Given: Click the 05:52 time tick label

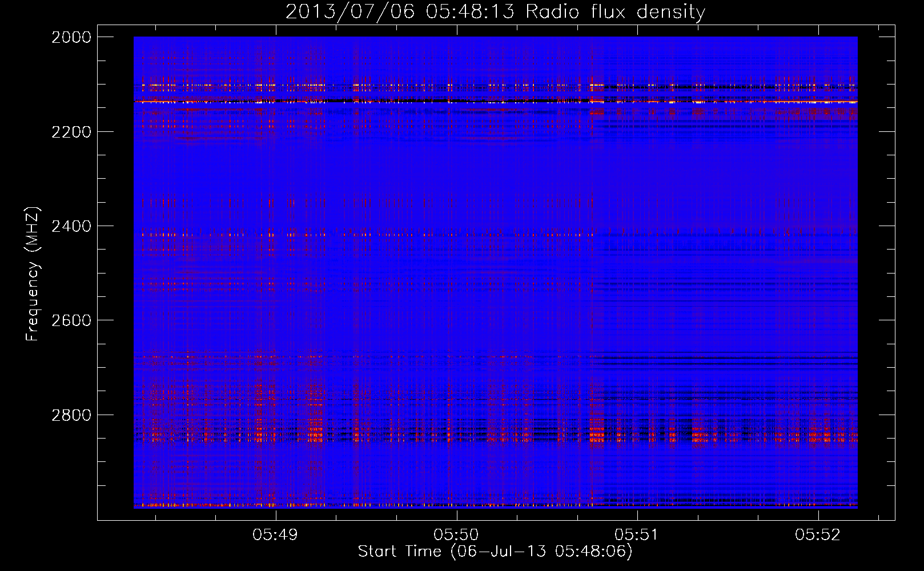Looking at the screenshot, I should click(x=818, y=535).
